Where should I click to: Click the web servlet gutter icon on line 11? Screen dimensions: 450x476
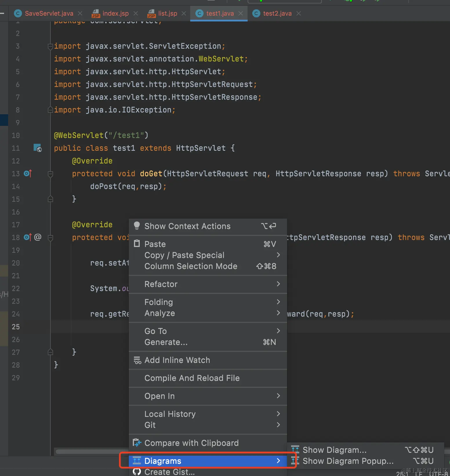point(38,148)
